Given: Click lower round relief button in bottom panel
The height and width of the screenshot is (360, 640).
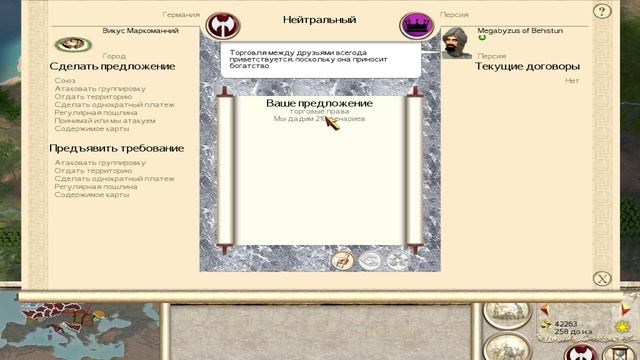Looking at the screenshot, I should pyautogui.click(x=507, y=346).
